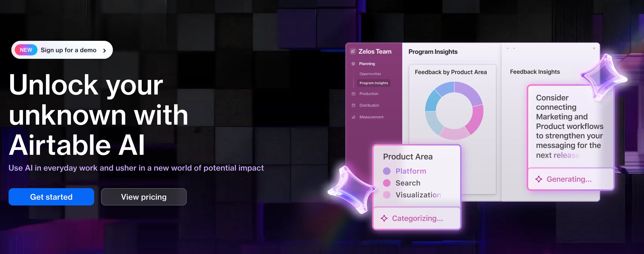
Task: Click the sparkle icon beside Categorizing
Action: pyautogui.click(x=384, y=218)
